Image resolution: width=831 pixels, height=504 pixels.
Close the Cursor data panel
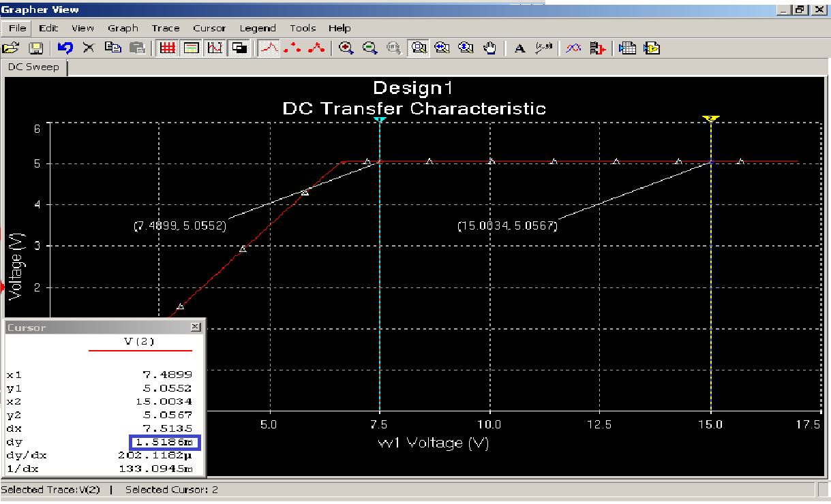(x=196, y=328)
